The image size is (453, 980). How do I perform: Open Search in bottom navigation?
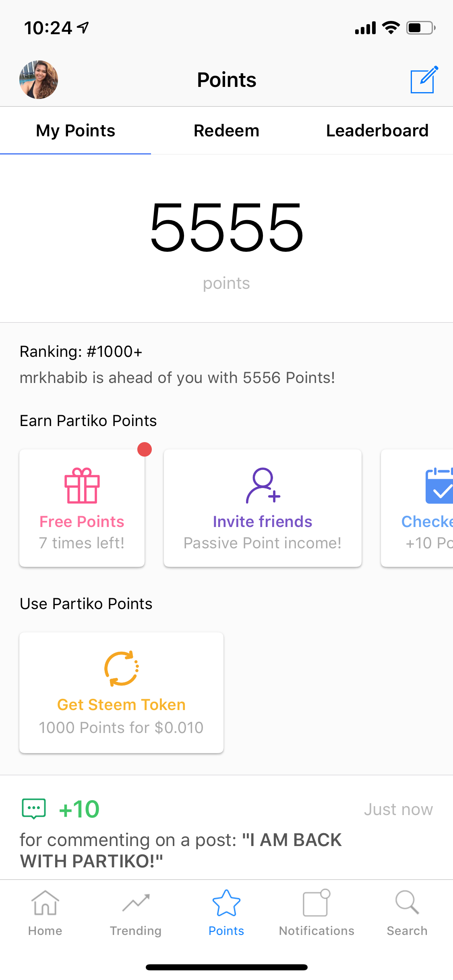click(x=407, y=913)
